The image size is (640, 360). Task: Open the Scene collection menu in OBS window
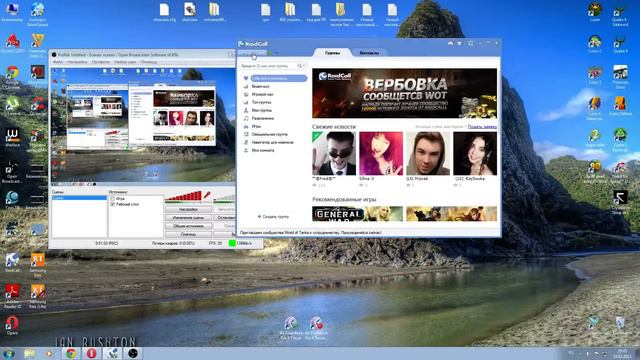coord(125,62)
